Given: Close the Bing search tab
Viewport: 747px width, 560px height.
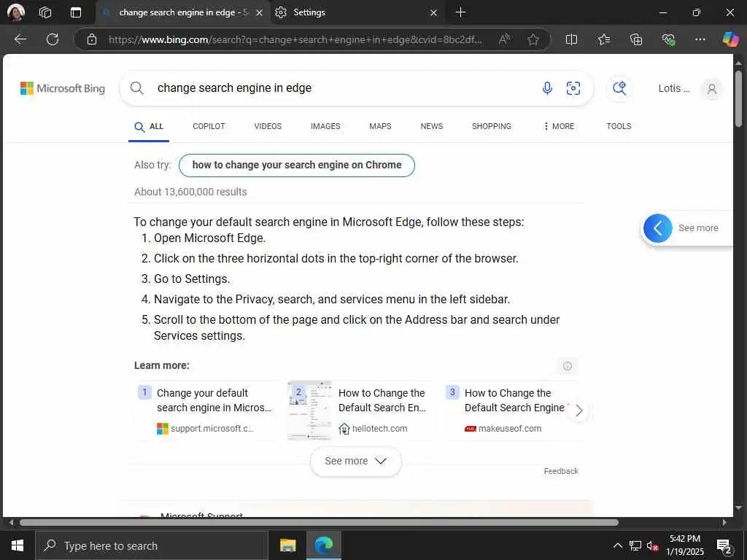Looking at the screenshot, I should 259,13.
